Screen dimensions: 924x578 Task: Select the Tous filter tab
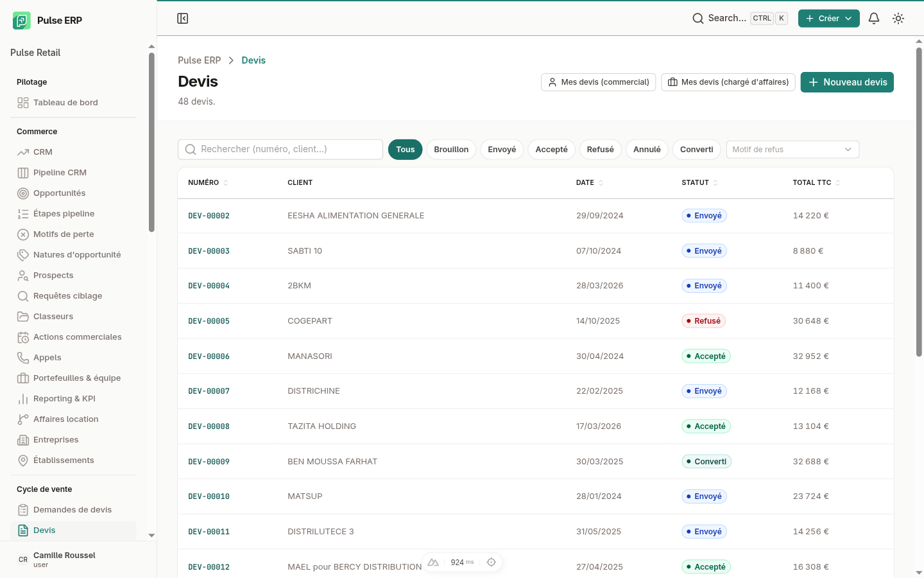tap(406, 150)
